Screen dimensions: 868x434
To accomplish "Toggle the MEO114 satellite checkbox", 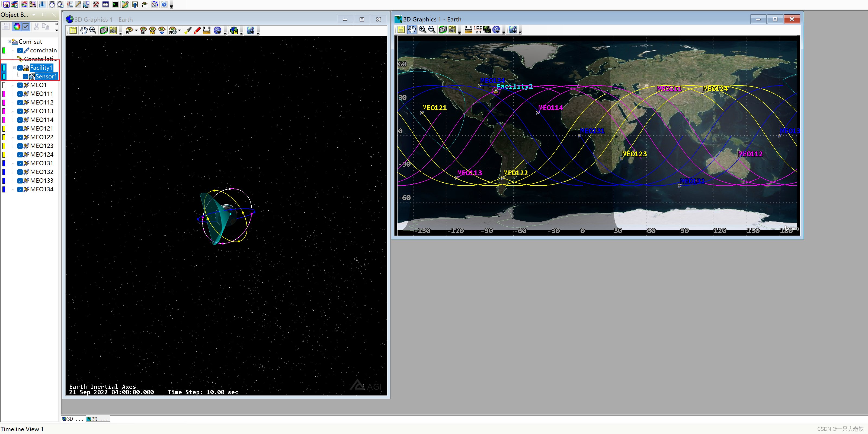I will 20,120.
